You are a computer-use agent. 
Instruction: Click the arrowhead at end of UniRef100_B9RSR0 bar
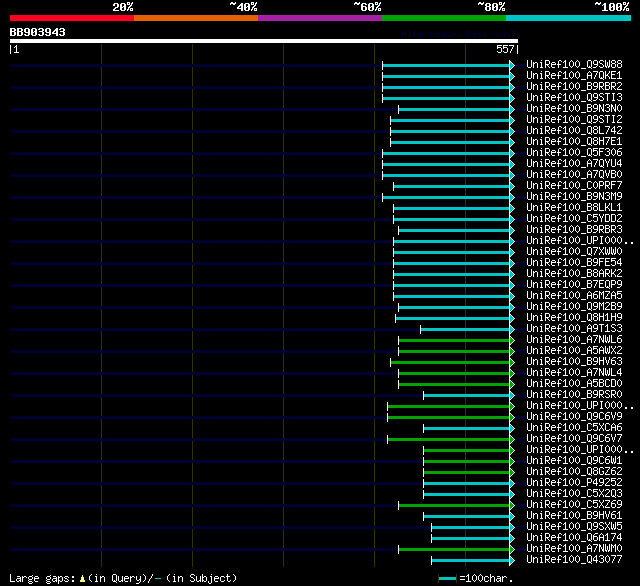click(x=512, y=395)
